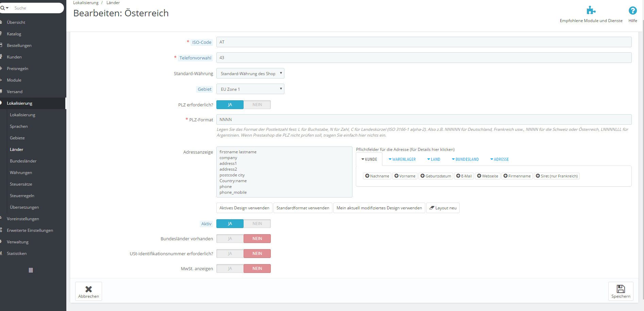Add required field E-Mail
The width and height of the screenshot is (644, 311).
coord(464,176)
